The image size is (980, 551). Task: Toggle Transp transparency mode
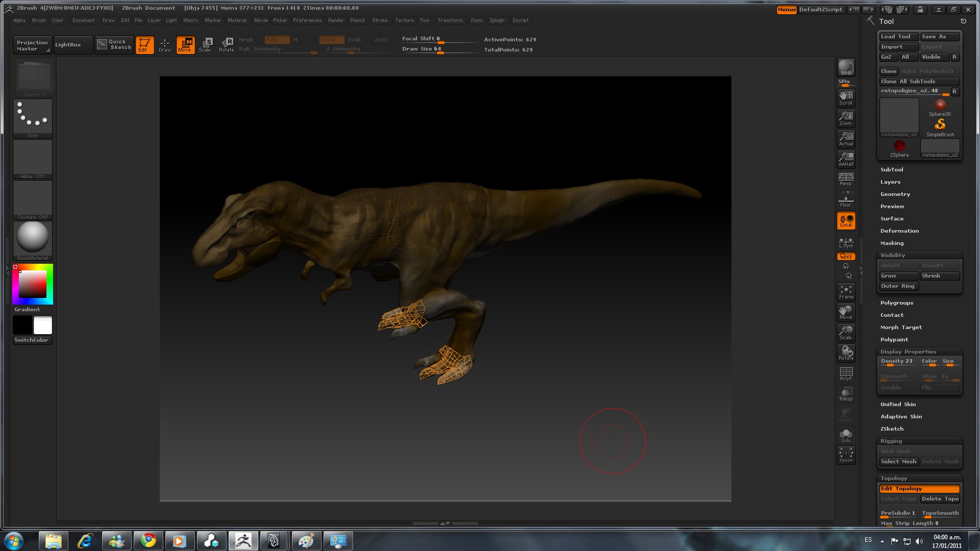[846, 394]
